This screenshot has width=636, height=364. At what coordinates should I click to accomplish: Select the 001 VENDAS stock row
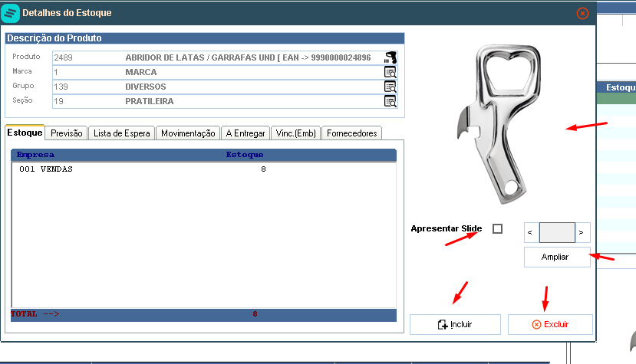(203, 169)
